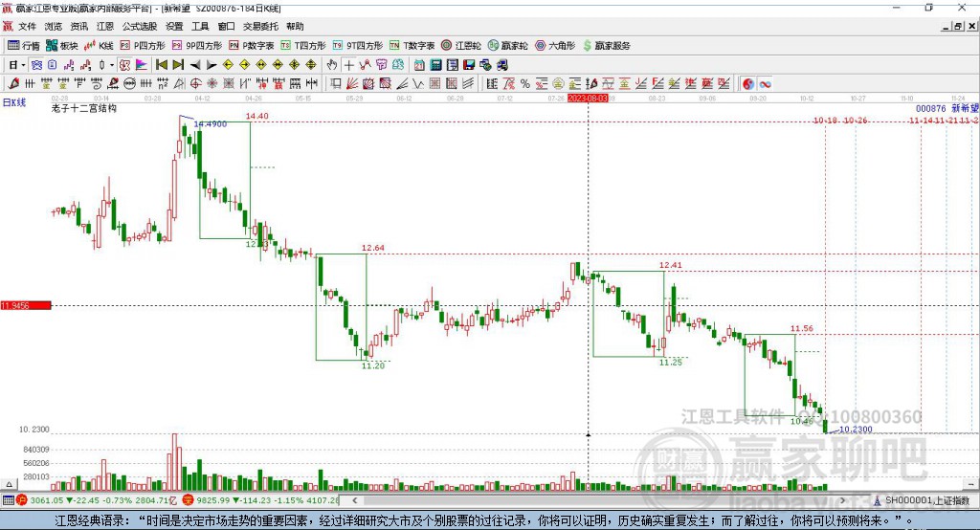Open the 江恩 menu
The width and height of the screenshot is (980, 530).
click(x=105, y=26)
